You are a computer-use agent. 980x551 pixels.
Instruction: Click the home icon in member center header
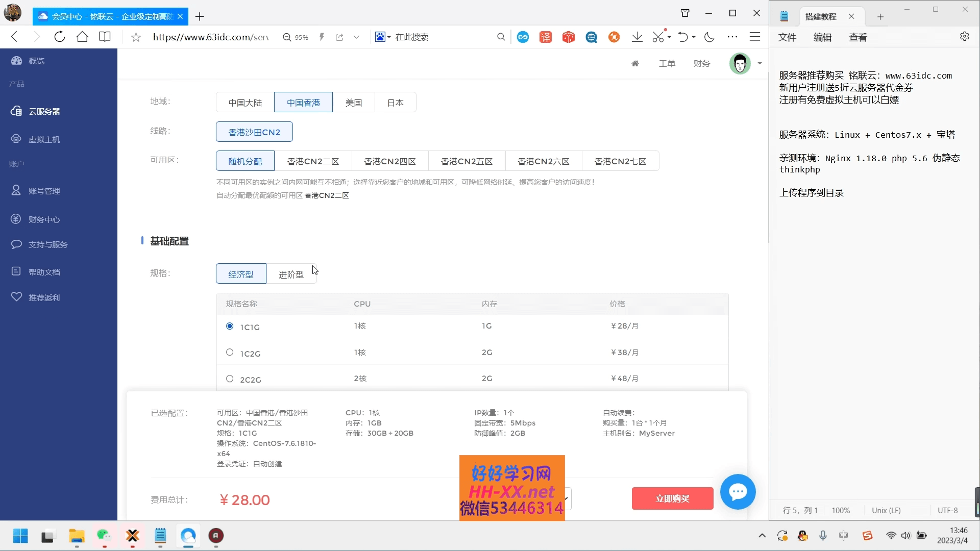pyautogui.click(x=635, y=63)
